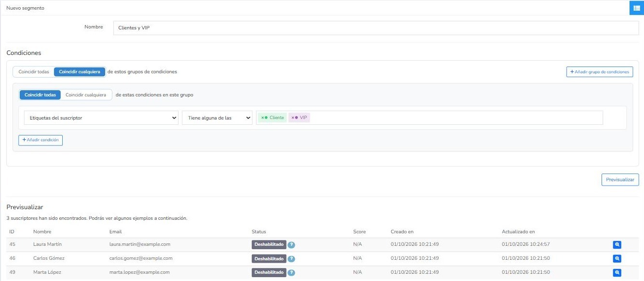Viewport: 644px width, 281px height.
Task: Click the Creado en column header
Action: pyautogui.click(x=402, y=232)
